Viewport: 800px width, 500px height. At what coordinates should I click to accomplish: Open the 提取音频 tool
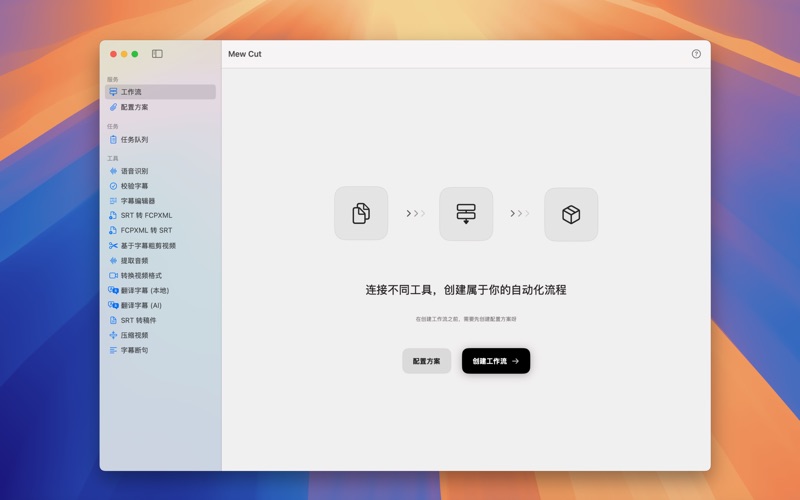pos(160,260)
